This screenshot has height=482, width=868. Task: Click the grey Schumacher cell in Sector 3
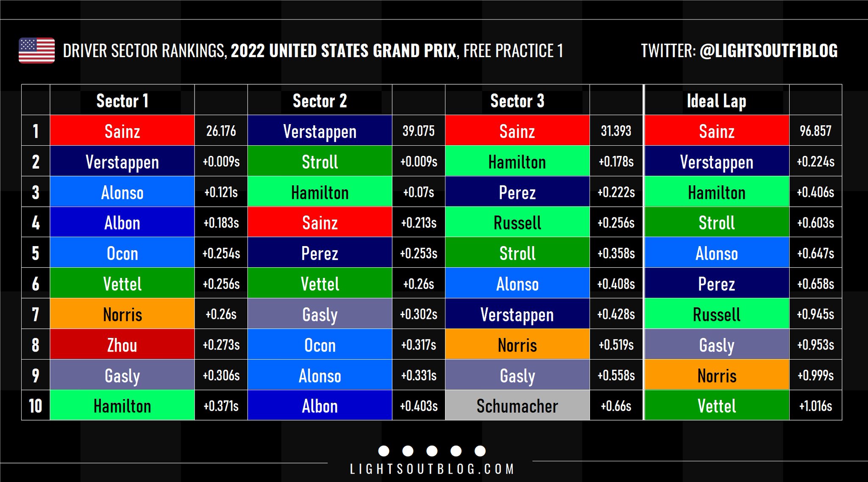[x=517, y=406]
